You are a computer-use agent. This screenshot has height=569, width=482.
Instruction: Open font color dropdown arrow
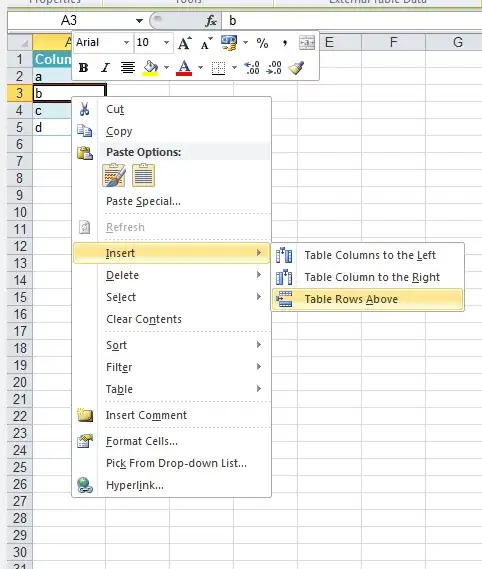200,67
